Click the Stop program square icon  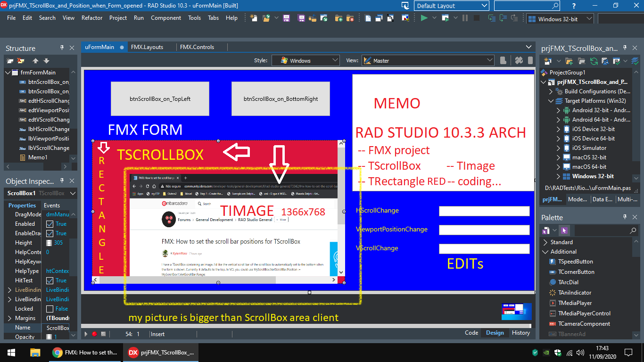click(477, 18)
